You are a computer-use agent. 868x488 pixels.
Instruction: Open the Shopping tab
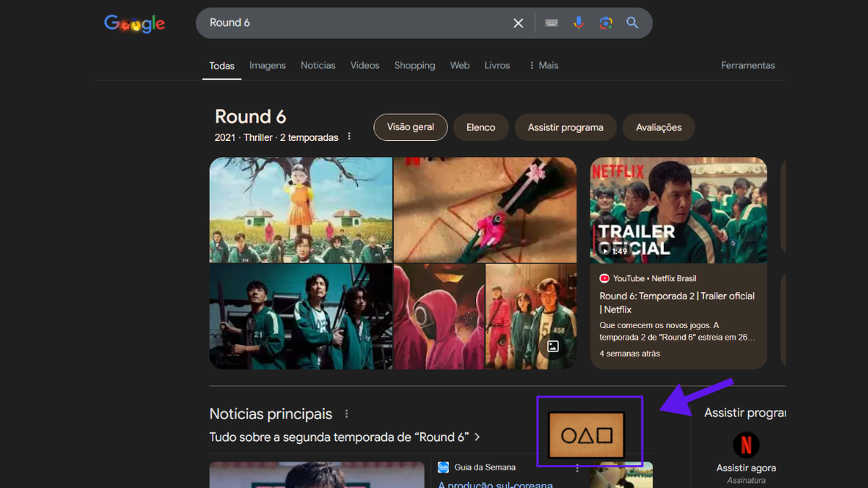pos(414,65)
